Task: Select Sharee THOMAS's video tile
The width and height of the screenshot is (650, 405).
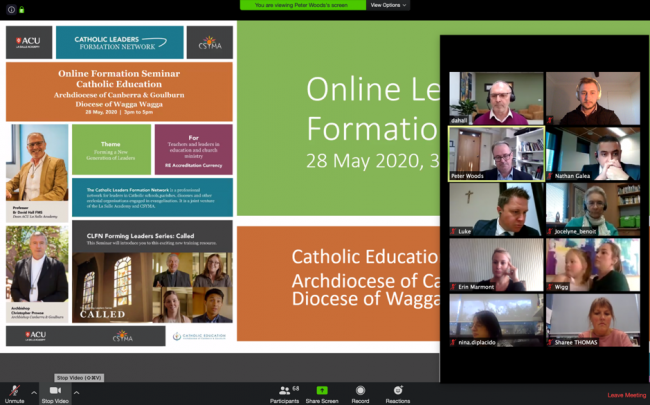Action: 593,320
